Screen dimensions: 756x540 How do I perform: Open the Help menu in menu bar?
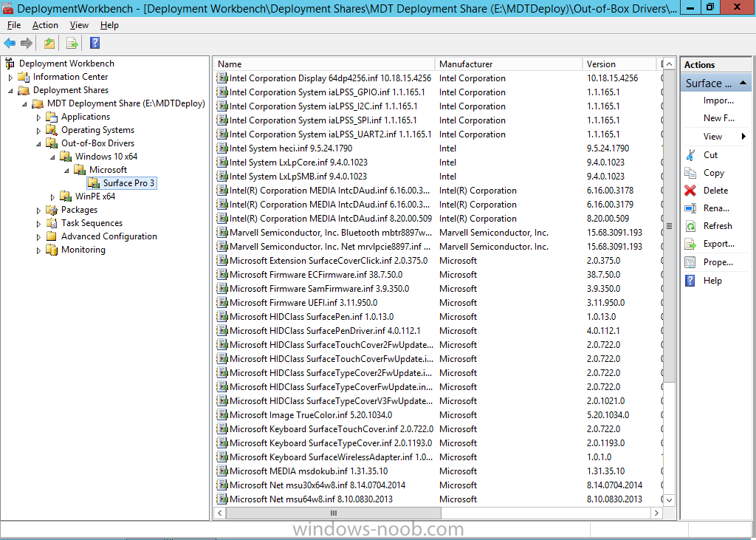(109, 25)
